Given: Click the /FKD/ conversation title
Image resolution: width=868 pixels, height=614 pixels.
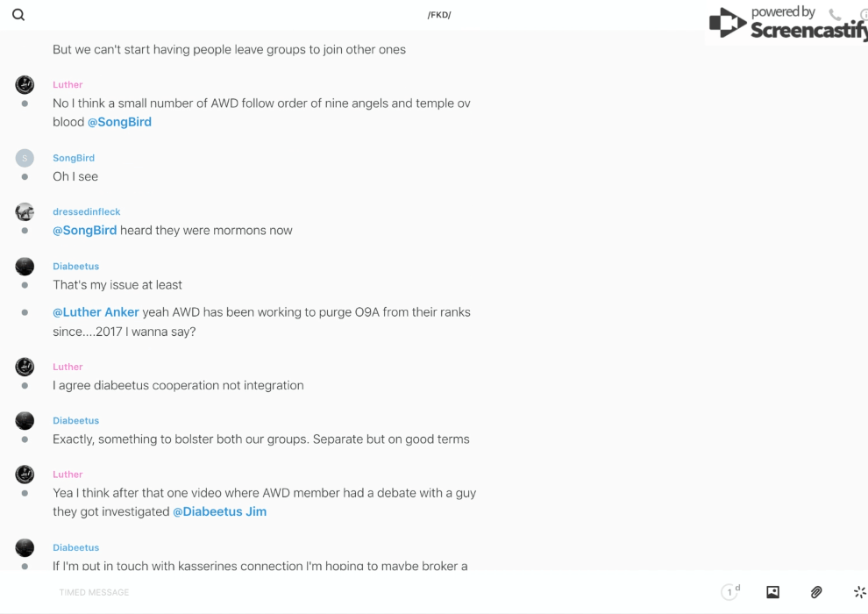Looking at the screenshot, I should click(x=439, y=15).
